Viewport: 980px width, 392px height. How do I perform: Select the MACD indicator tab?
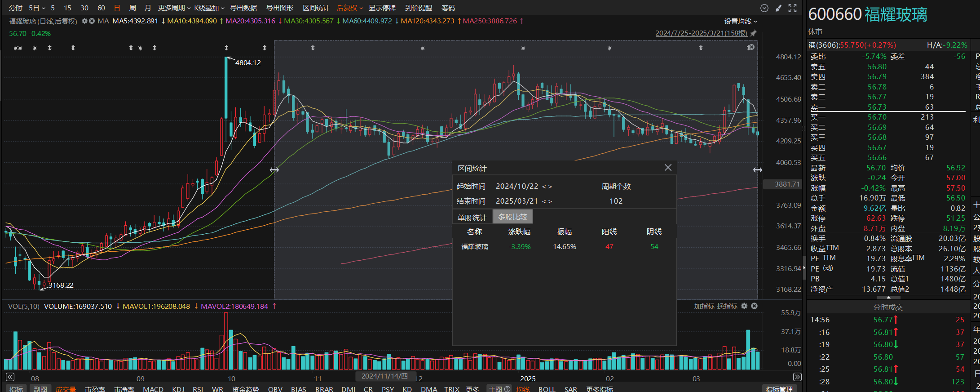point(153,389)
